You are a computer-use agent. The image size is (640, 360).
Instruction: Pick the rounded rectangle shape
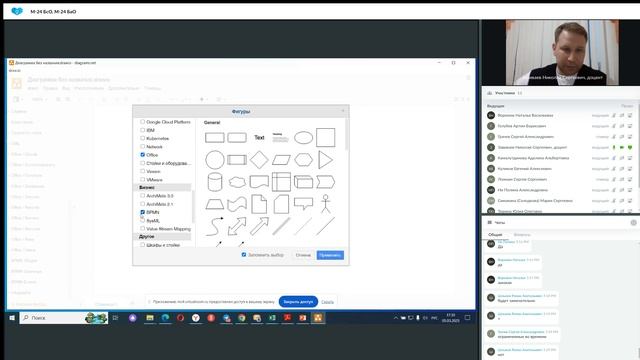click(x=237, y=138)
